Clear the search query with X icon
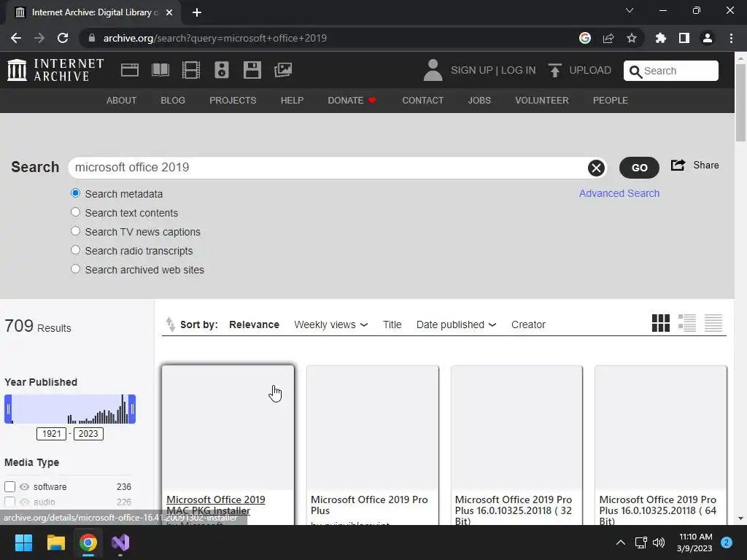This screenshot has width=747, height=560. point(596,168)
